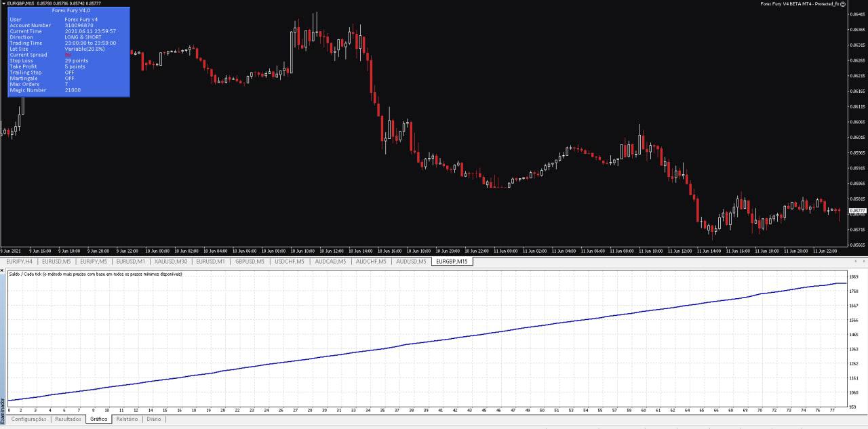Screen dimensions: 868x429
Task: Click the Forex Fury V4.0 info panel
Action: pyautogui.click(x=68, y=51)
